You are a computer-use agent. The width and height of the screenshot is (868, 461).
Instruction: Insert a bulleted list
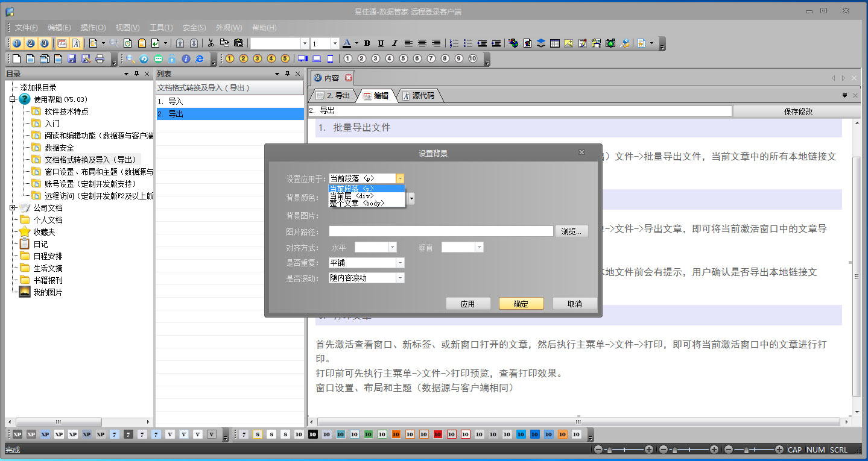[x=468, y=43]
